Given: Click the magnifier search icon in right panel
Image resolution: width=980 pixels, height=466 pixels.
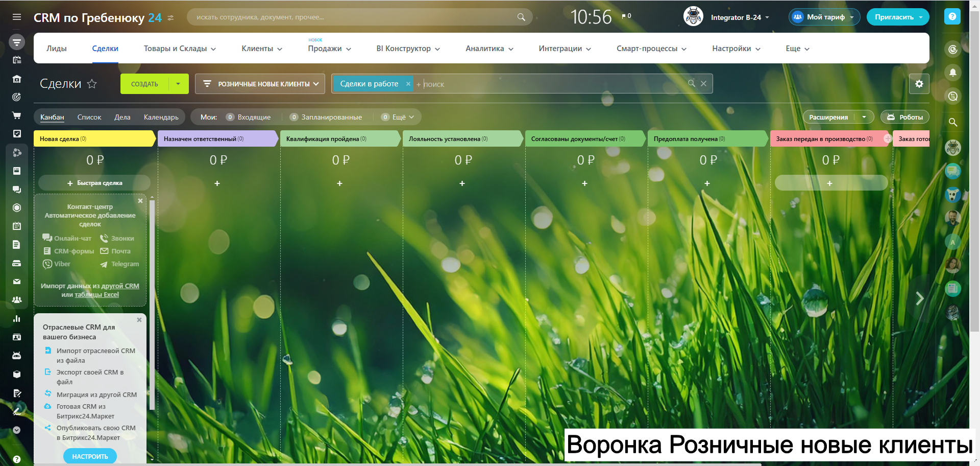Looking at the screenshot, I should [952, 122].
